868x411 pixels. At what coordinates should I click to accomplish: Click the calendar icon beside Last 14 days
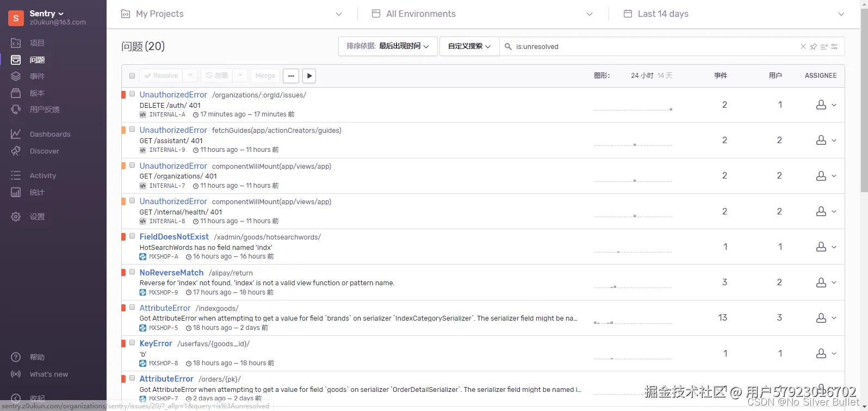[628, 14]
